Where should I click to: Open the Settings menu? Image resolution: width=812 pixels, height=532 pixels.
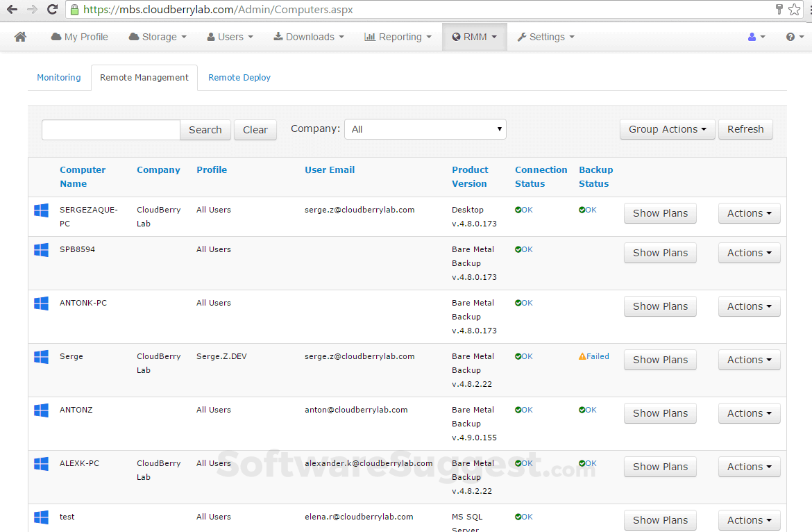coord(545,36)
